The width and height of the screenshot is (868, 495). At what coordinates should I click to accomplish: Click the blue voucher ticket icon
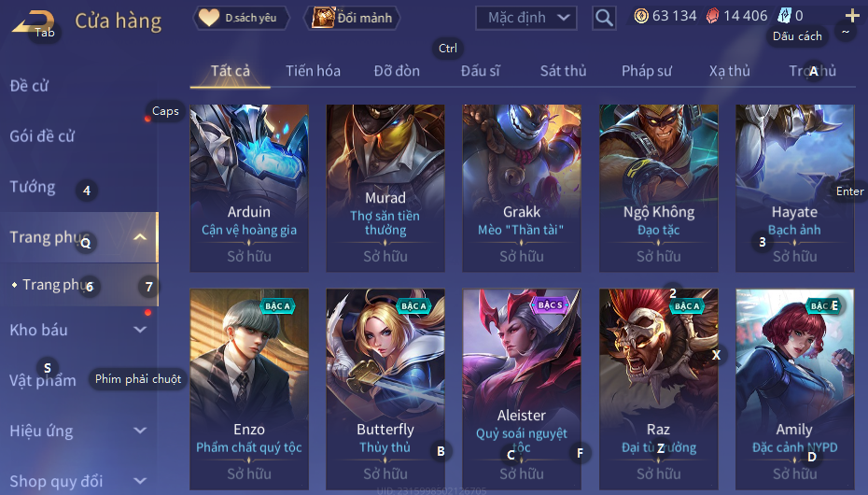point(784,16)
